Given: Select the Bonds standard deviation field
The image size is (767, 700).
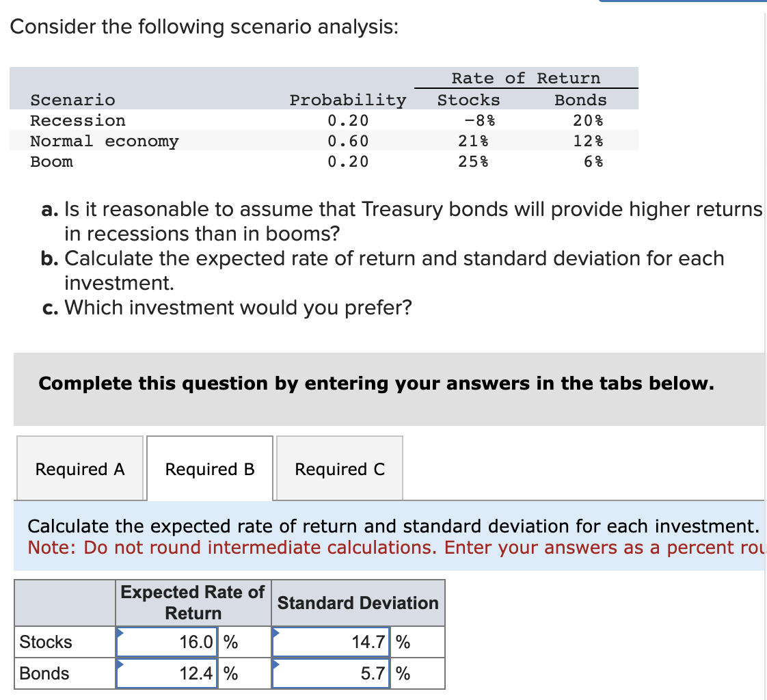Looking at the screenshot, I should [x=330, y=673].
